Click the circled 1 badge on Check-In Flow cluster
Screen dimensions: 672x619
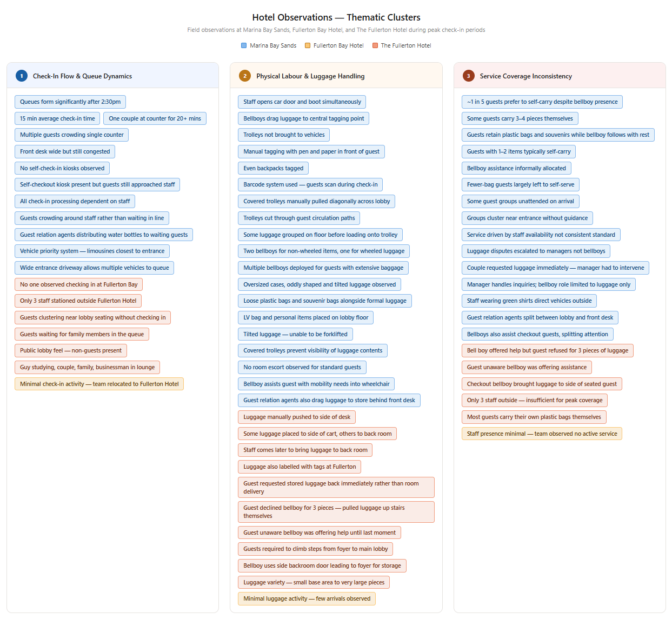coord(22,76)
